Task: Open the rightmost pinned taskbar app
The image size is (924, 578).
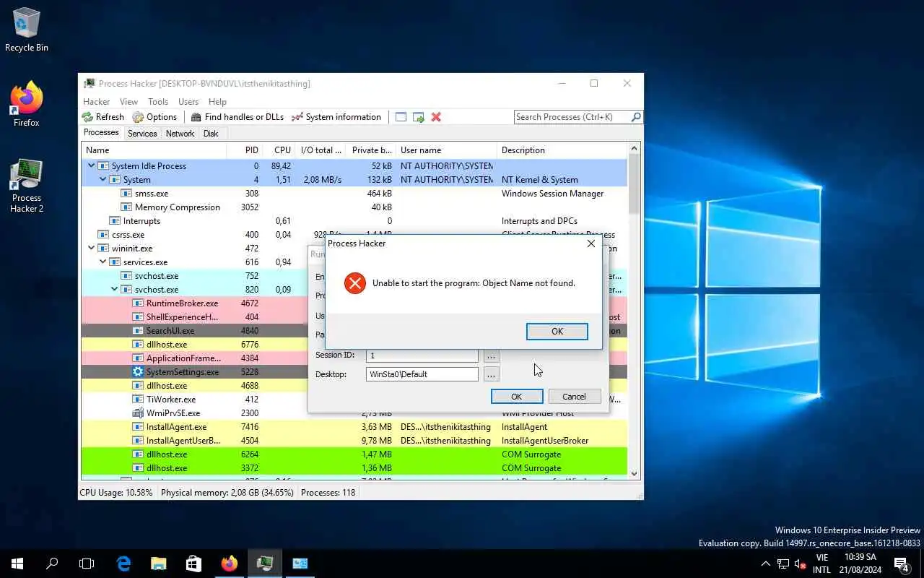Action: 300,564
